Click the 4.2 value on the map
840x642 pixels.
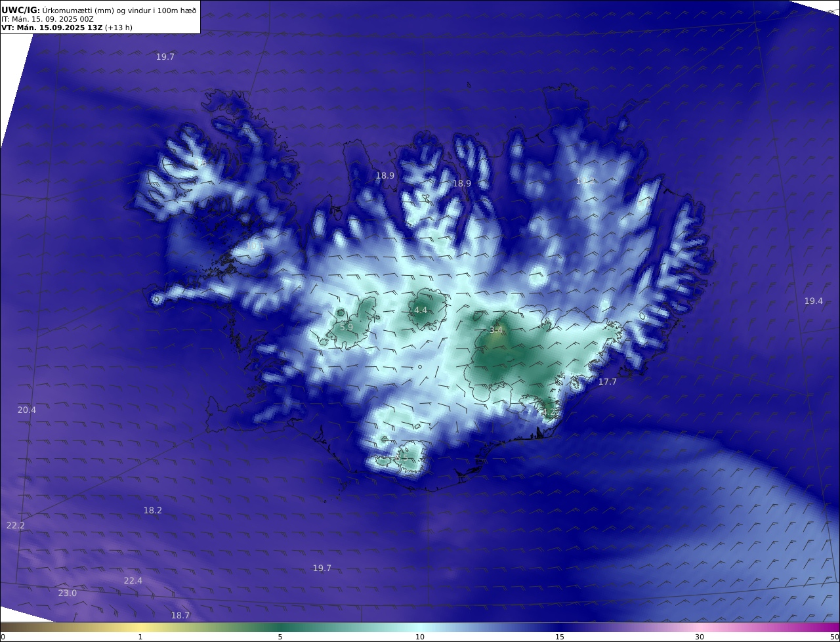pos(548,412)
